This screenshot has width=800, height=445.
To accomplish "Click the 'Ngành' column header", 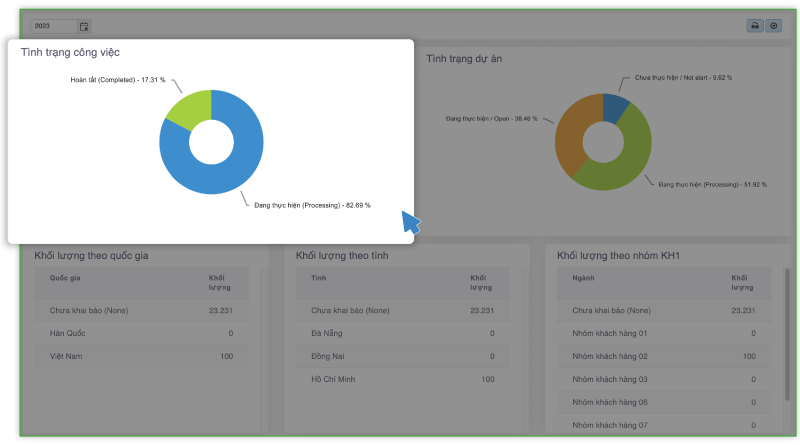I will [584, 278].
